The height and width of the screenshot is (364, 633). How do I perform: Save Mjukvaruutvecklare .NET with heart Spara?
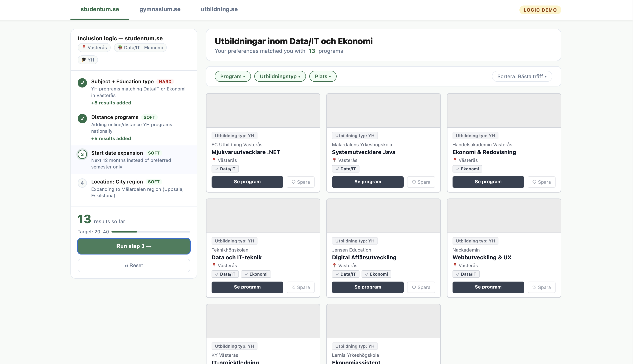300,182
